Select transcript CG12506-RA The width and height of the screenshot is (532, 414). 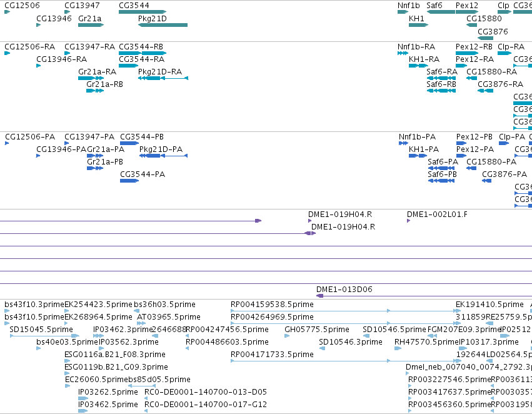pos(30,46)
